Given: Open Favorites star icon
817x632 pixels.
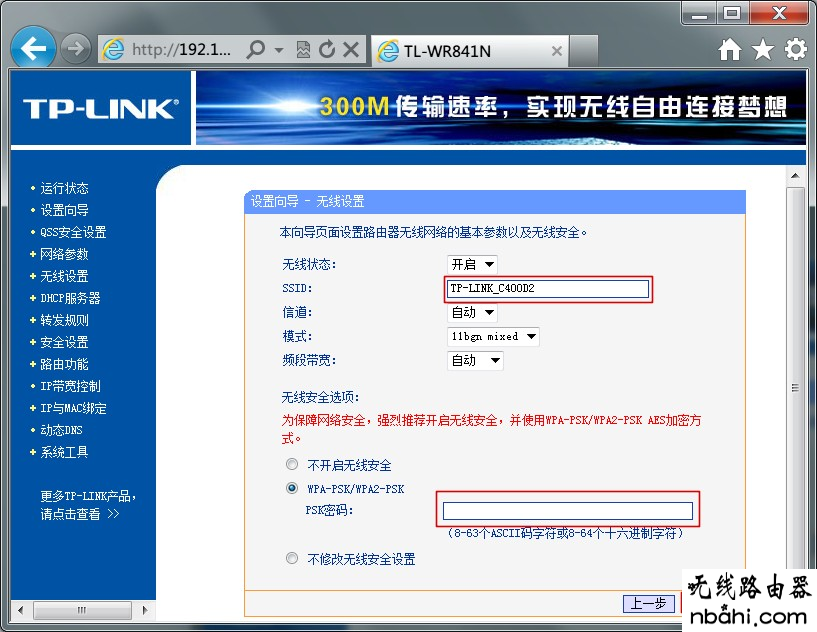Looking at the screenshot, I should [762, 50].
